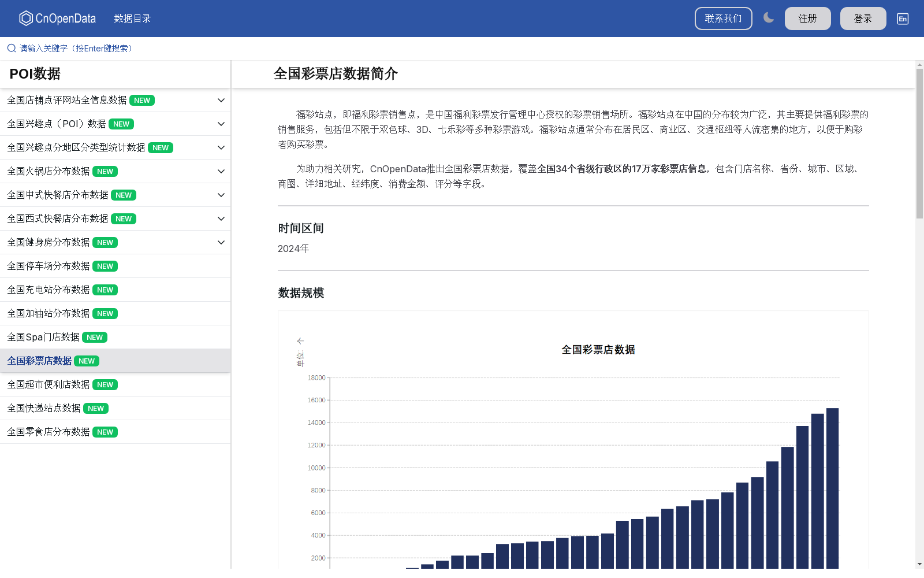This screenshot has height=578, width=924.
Task: Expand the 全国兴趣点（POI）数据 chevron
Action: 221,124
